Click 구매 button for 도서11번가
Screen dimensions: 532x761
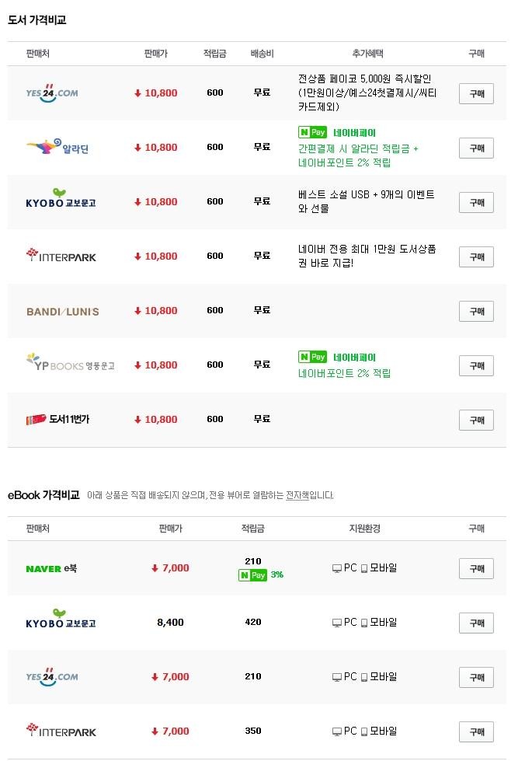[476, 420]
